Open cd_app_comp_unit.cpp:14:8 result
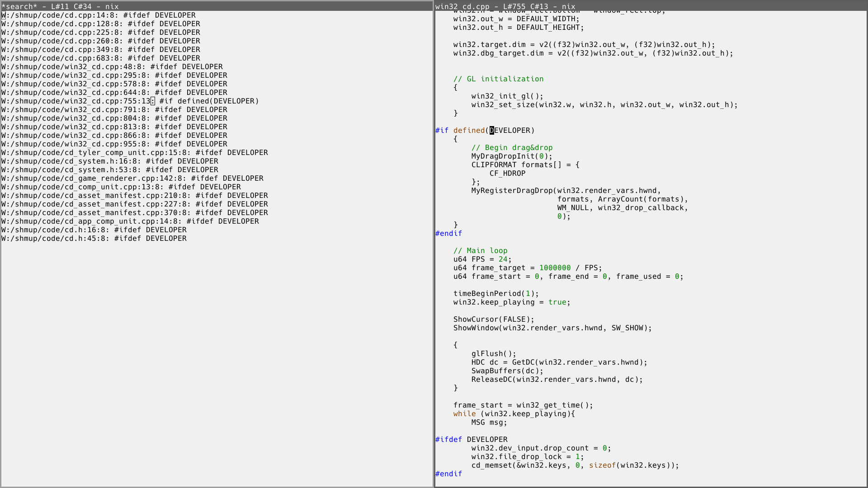 point(130,221)
